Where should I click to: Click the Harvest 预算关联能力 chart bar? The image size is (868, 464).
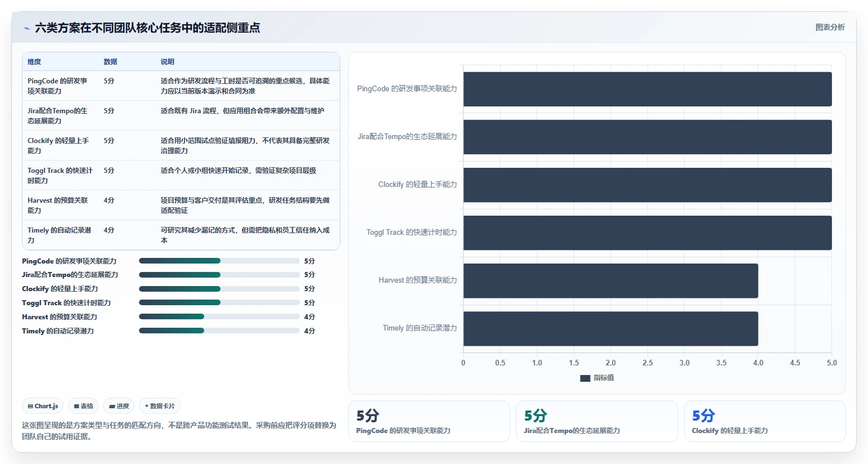611,280
